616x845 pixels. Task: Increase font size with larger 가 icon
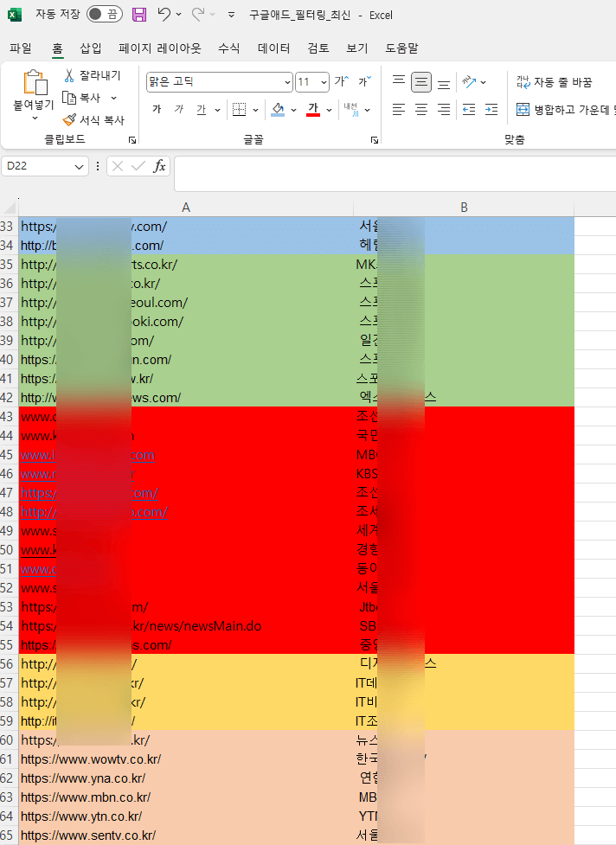(x=342, y=81)
